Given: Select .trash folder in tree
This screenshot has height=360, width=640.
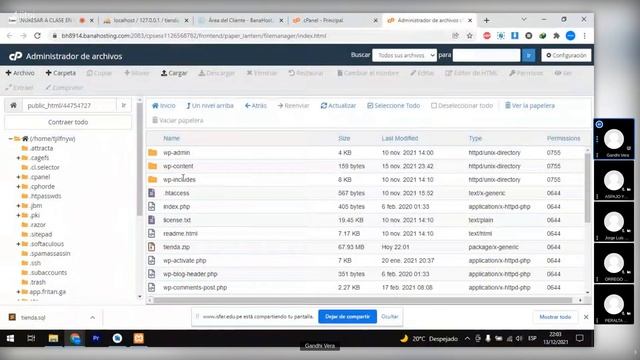Looking at the screenshot, I should (37, 282).
